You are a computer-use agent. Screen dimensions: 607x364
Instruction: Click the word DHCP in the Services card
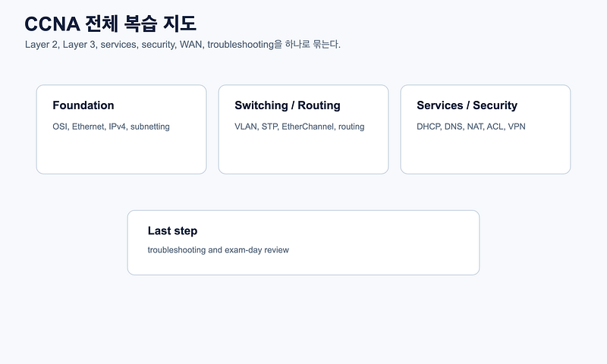428,127
